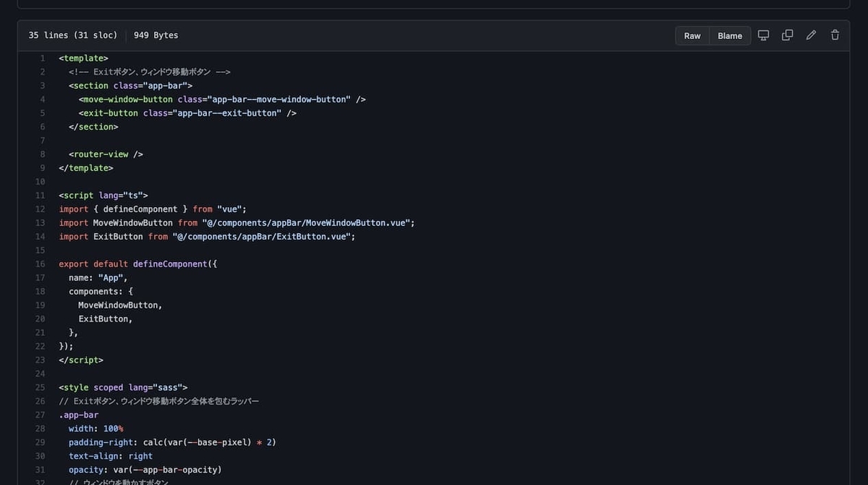Select line number 1
Image resolution: width=868 pixels, height=485 pixels.
click(x=41, y=58)
